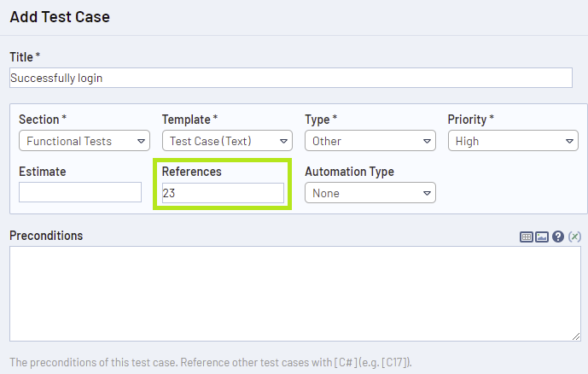The image size is (588, 374).
Task: Open the Automation Type dropdown
Action: coord(370,193)
